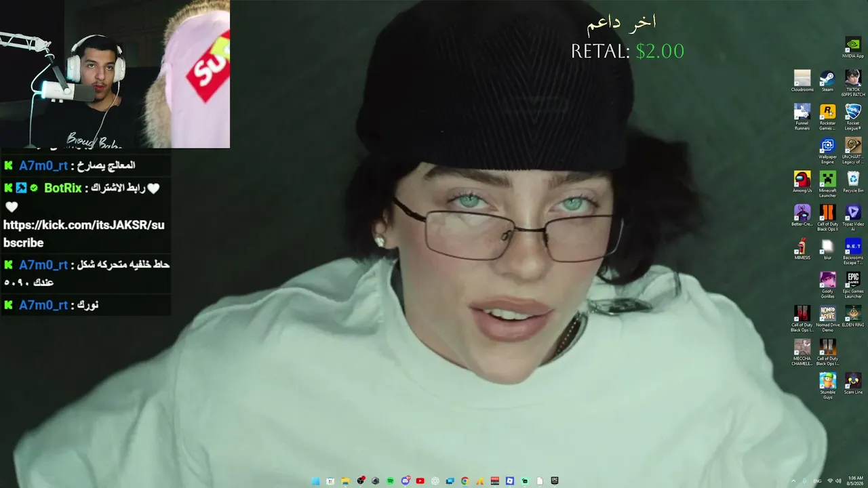Open the Epic Games Launcher desktop shortcut

853,284
